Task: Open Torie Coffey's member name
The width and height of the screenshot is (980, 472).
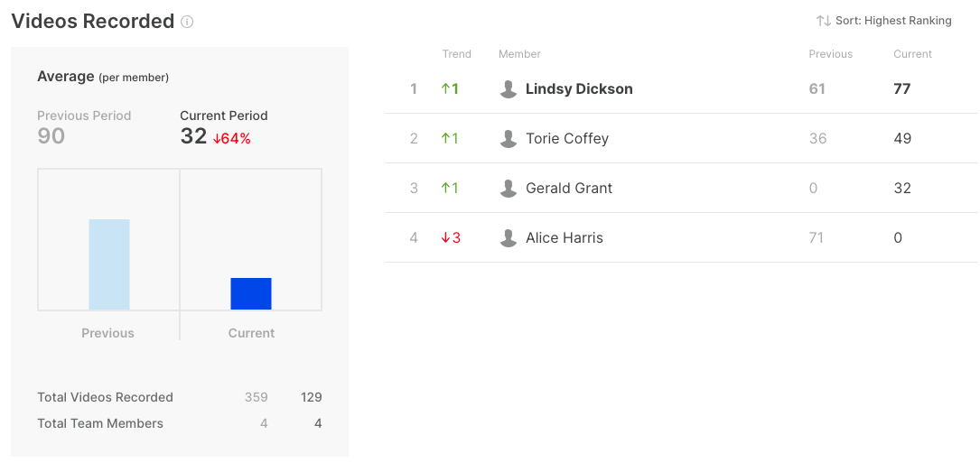Action: [x=567, y=139]
